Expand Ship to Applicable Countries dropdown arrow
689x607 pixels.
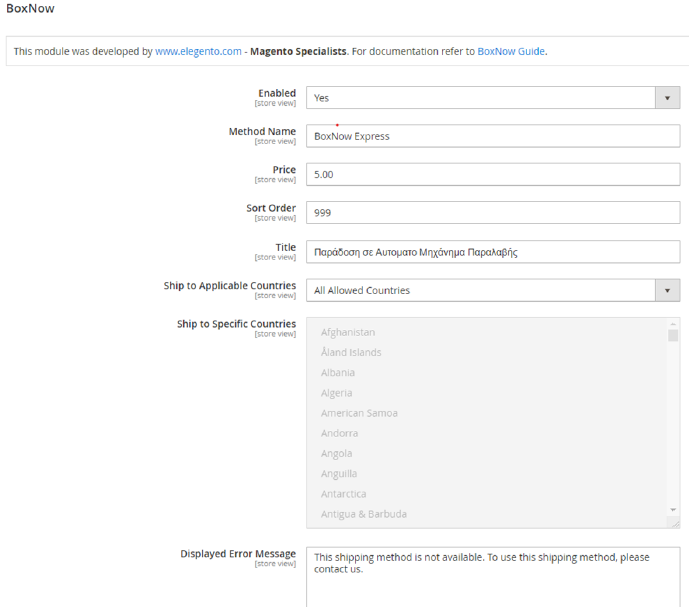pos(667,290)
